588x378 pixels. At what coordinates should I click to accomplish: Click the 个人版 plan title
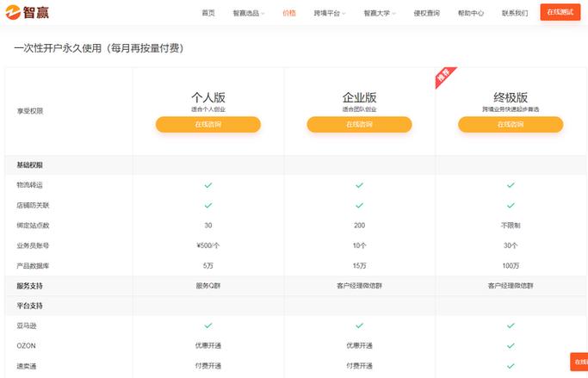(208, 97)
